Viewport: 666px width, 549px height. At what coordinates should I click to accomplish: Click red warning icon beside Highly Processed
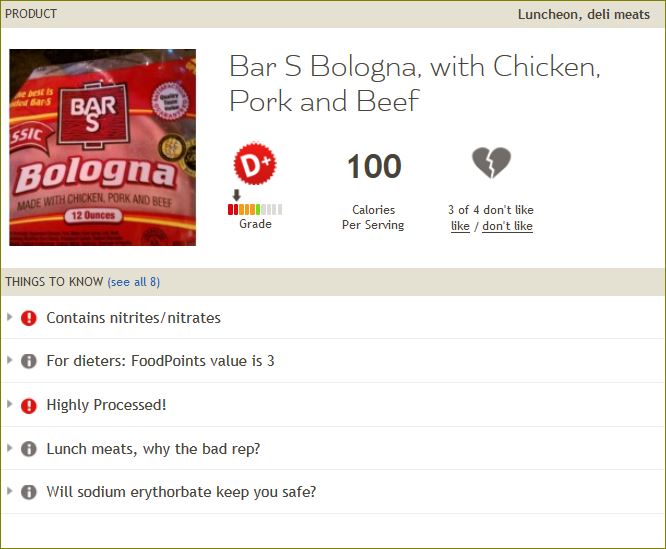[x=28, y=405]
